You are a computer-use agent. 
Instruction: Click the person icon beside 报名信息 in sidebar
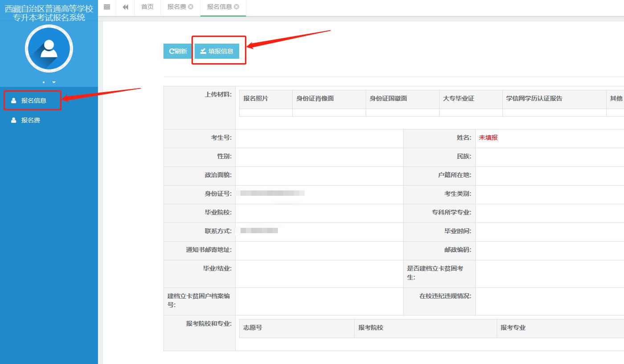coord(14,101)
